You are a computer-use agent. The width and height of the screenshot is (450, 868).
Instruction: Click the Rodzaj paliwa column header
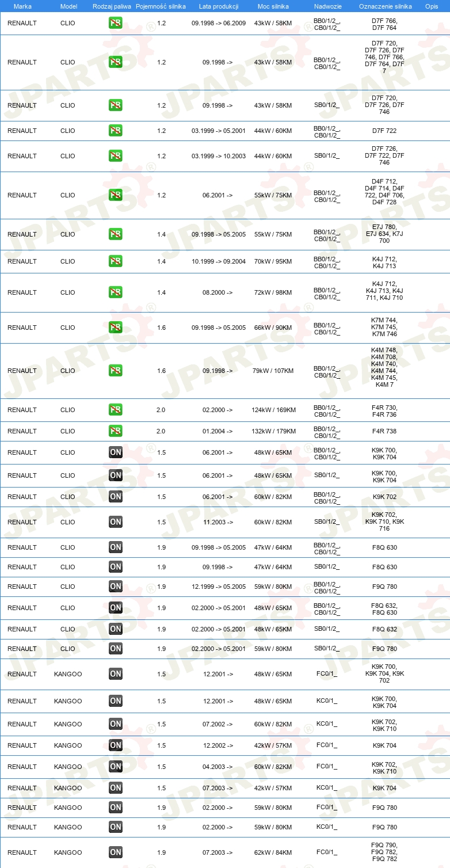tap(112, 6)
